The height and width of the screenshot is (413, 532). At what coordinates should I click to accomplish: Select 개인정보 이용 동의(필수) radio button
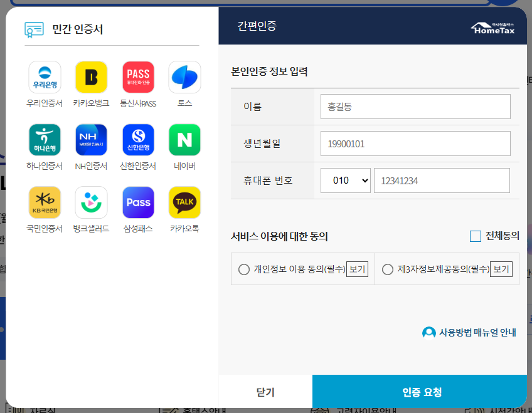click(x=243, y=269)
